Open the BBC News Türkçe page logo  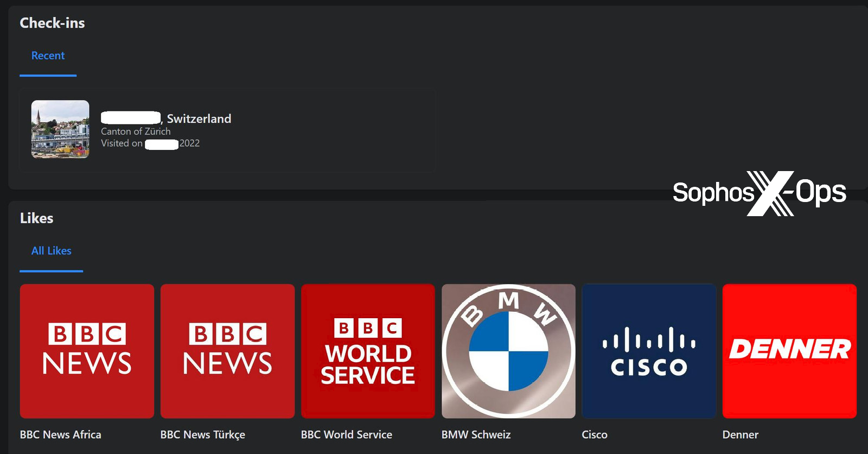point(227,351)
